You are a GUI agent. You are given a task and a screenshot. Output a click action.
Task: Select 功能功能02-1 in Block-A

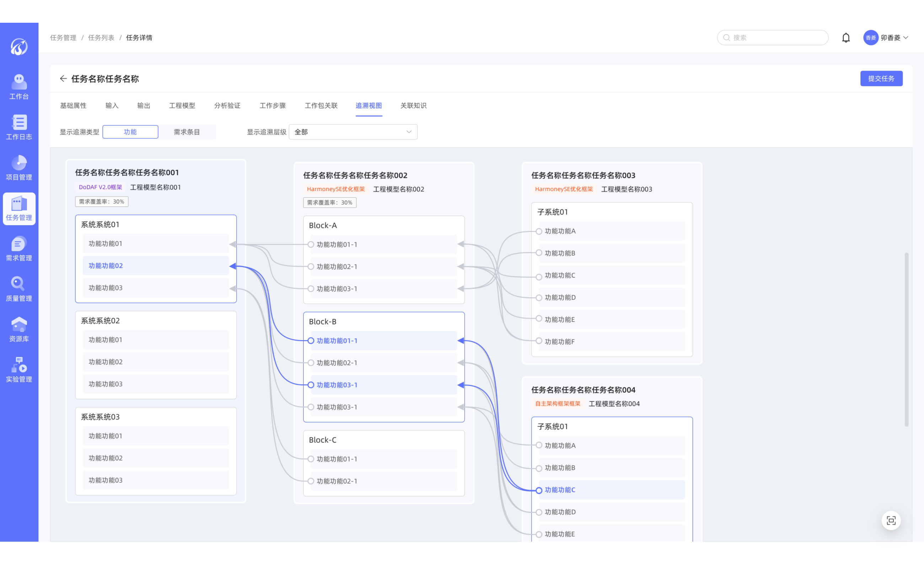pyautogui.click(x=383, y=267)
